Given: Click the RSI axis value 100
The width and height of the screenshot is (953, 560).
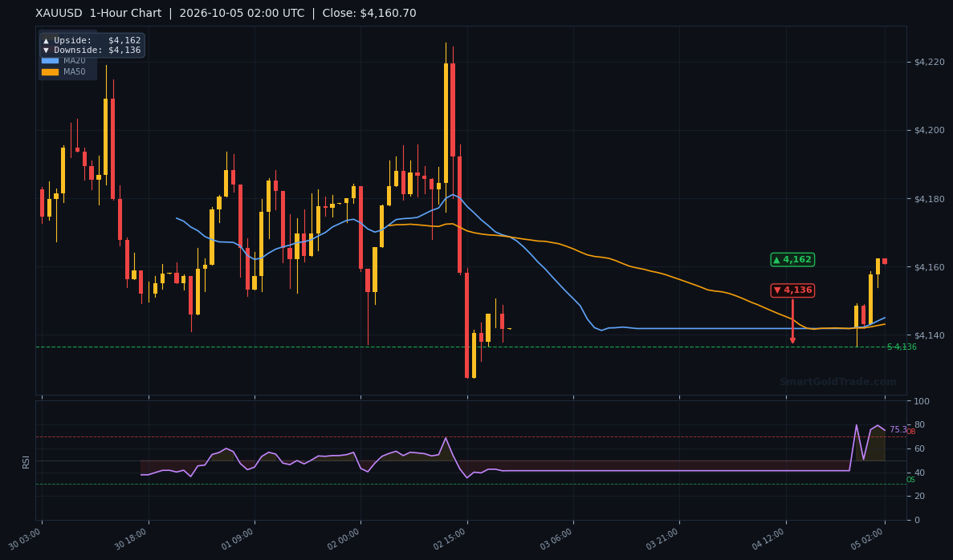Looking at the screenshot, I should 921,401.
